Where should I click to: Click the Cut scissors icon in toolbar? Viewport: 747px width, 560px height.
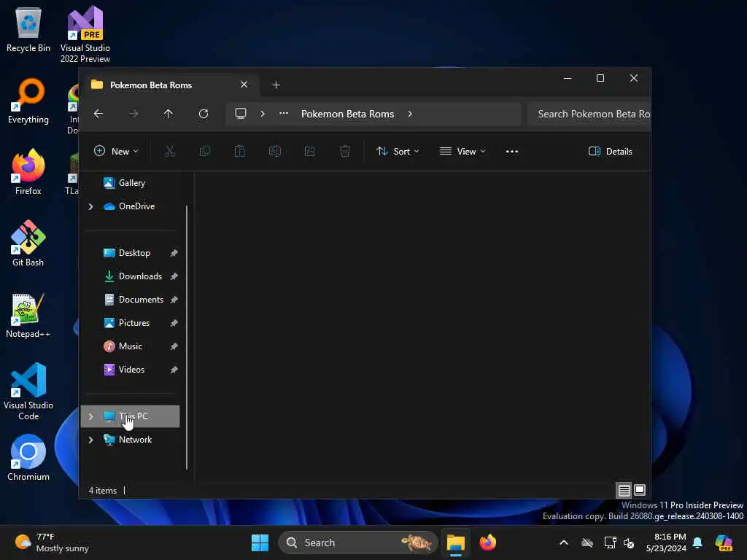pos(169,152)
